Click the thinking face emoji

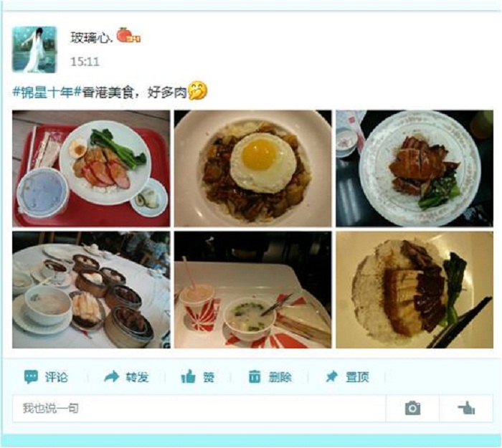[197, 91]
